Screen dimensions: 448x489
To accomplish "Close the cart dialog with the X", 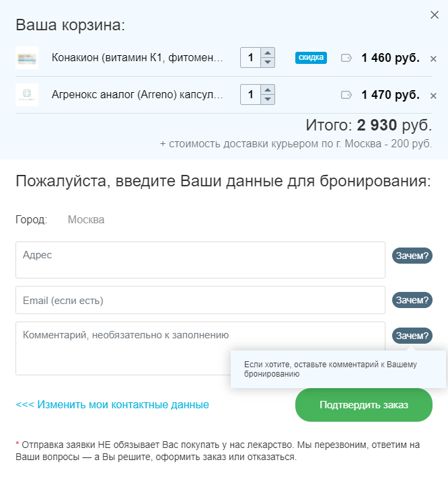I will (433, 15).
